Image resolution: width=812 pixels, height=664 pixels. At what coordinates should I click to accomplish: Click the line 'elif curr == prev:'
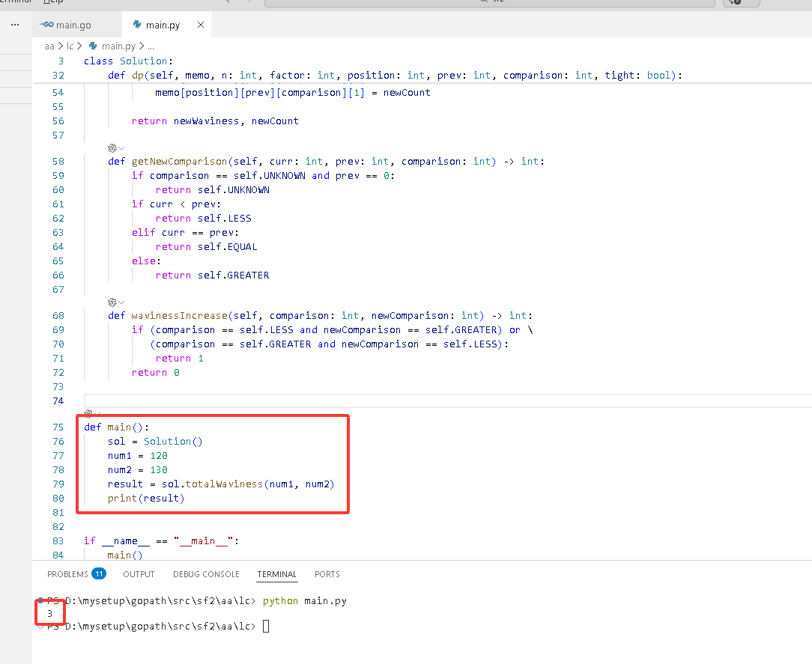(185, 233)
